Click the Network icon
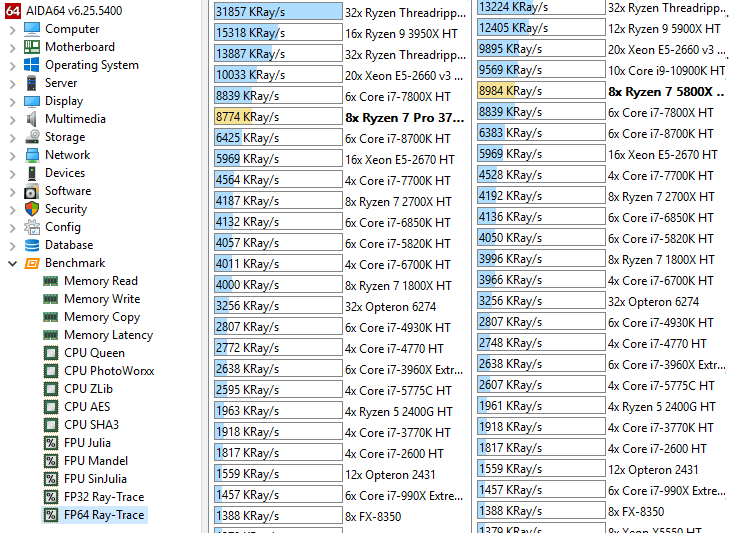The image size is (730, 533). click(x=32, y=155)
